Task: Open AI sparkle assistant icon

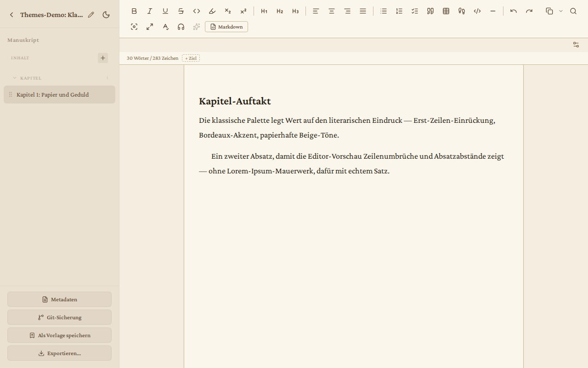Action: tap(197, 27)
